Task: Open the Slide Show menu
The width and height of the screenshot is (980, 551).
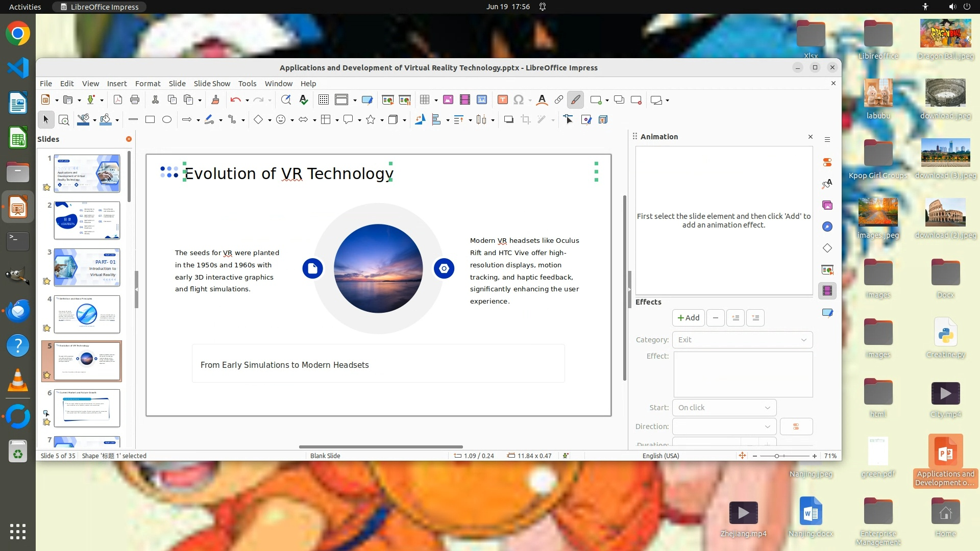Action: coord(212,84)
